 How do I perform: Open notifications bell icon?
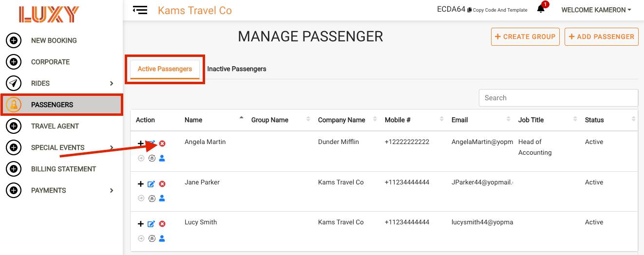541,9
